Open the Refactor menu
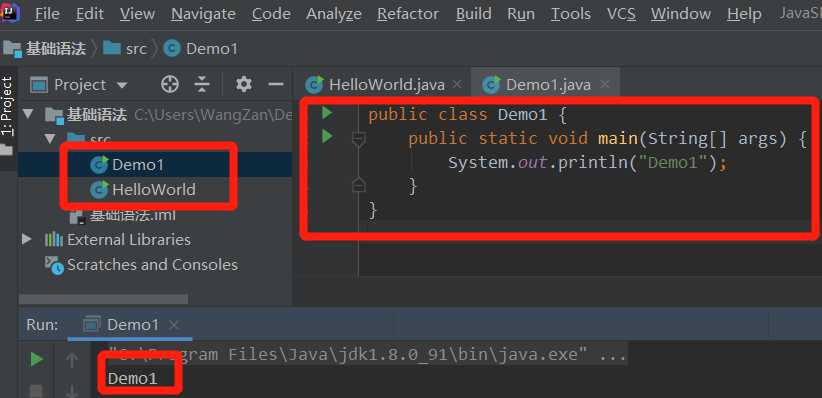Image resolution: width=822 pixels, height=398 pixels. [x=408, y=14]
